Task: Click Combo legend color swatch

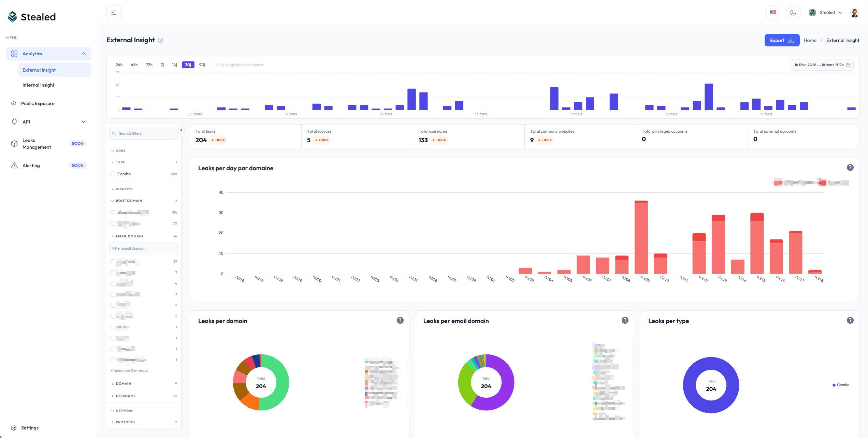Action: pos(834,385)
